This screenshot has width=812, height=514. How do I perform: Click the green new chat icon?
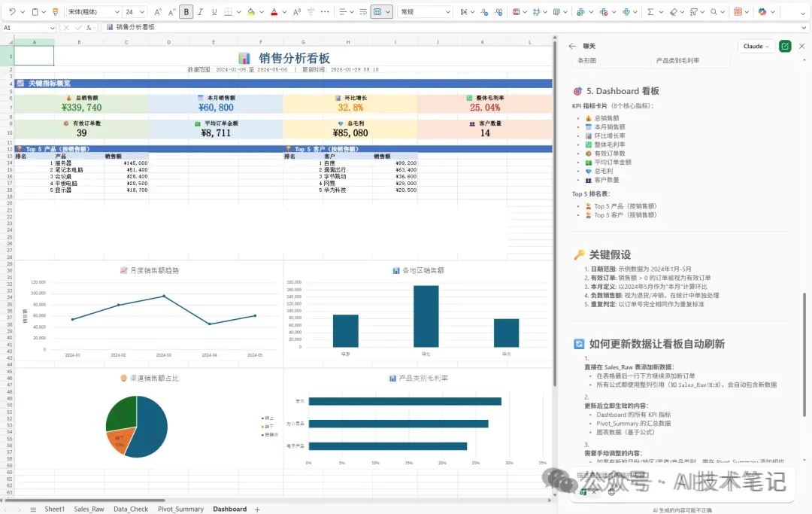(x=785, y=46)
